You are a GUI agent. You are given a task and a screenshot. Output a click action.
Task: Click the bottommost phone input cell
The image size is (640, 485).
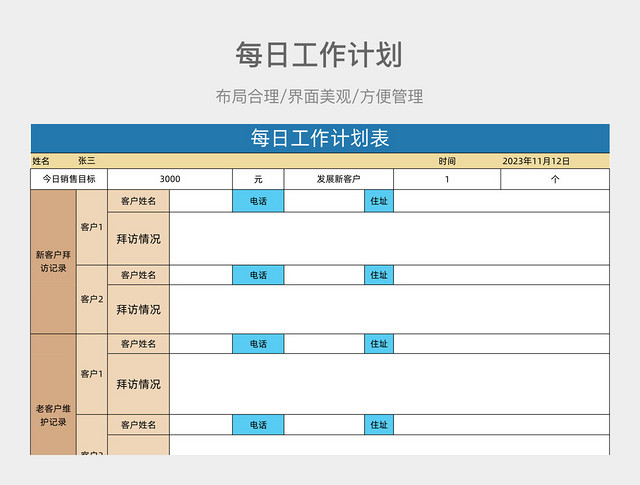coord(324,425)
